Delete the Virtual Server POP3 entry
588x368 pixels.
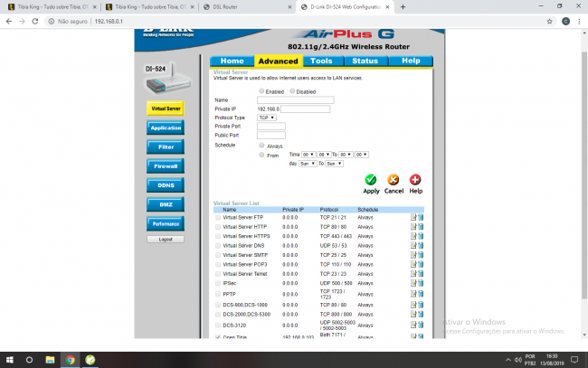(421, 264)
